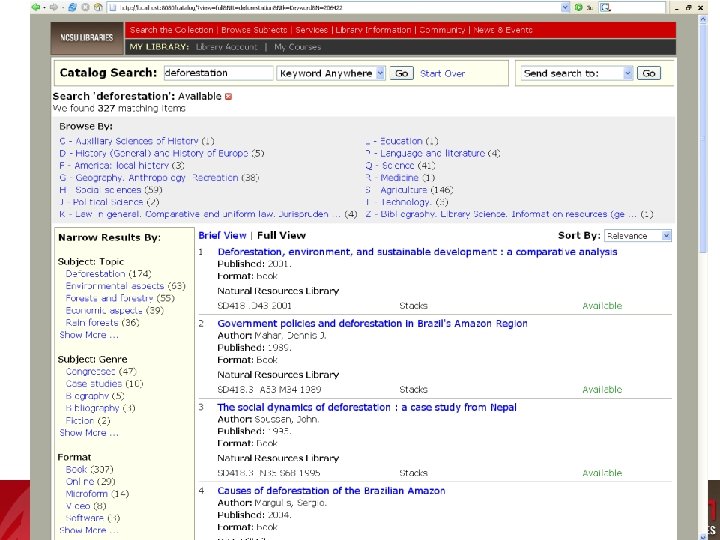720x540 pixels.
Task: Expand Show More under Format
Action: point(89,530)
